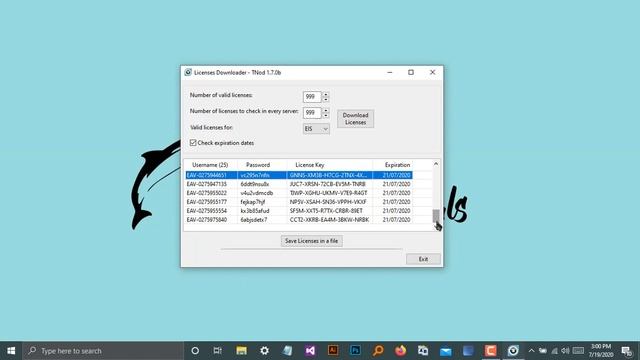This screenshot has height=360, width=640.
Task: Open Task View from the taskbar
Action: 218,351
